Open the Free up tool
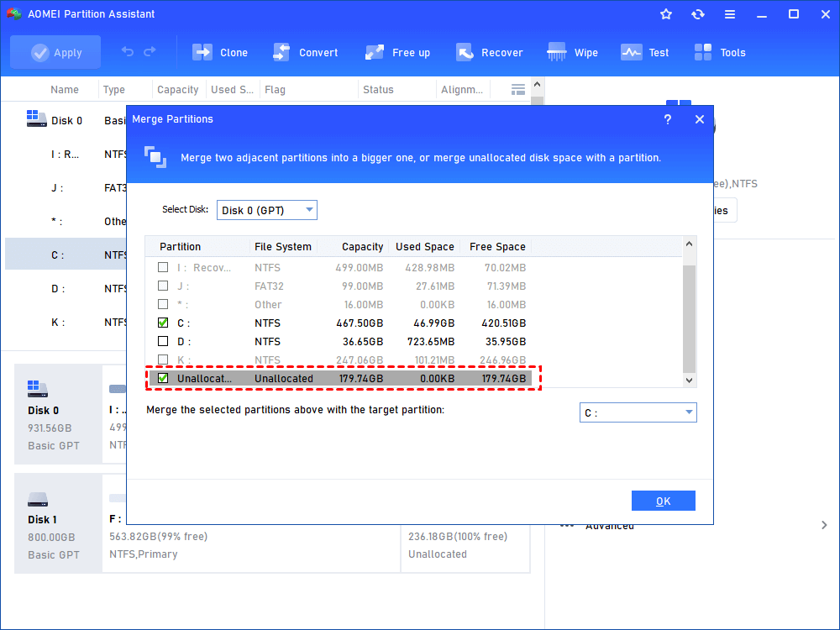 tap(397, 52)
